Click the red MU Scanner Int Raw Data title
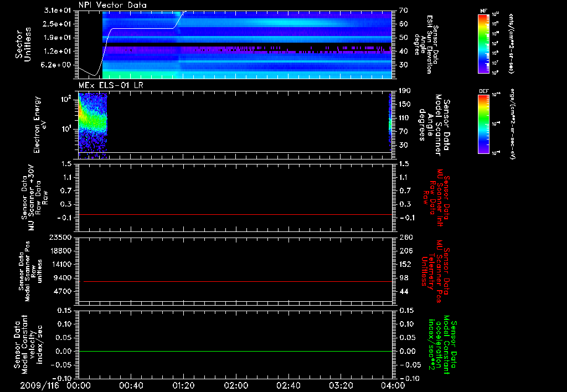567x392 pixels. point(437,198)
